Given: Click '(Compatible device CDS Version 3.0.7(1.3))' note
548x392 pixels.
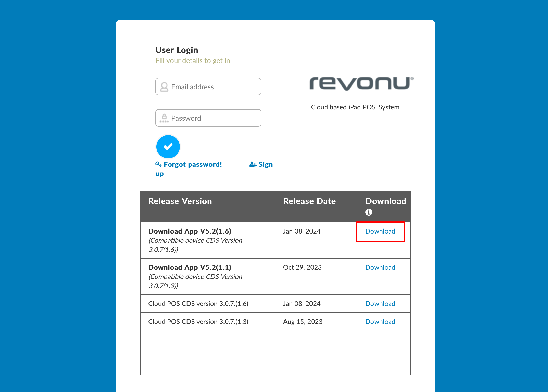Looking at the screenshot, I should [195, 281].
